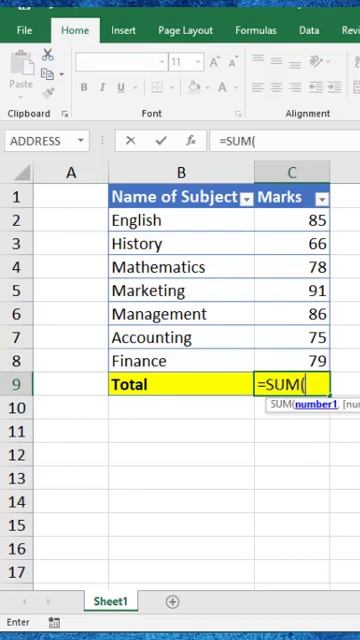Click the Insert Function fx icon
The height and width of the screenshot is (640, 360).
click(191, 141)
